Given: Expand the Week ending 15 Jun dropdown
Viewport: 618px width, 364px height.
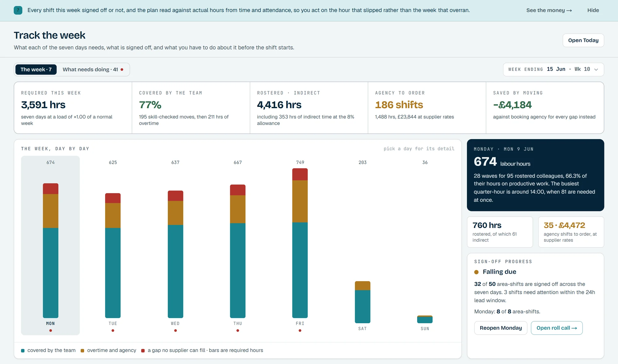Looking at the screenshot, I should click(553, 70).
